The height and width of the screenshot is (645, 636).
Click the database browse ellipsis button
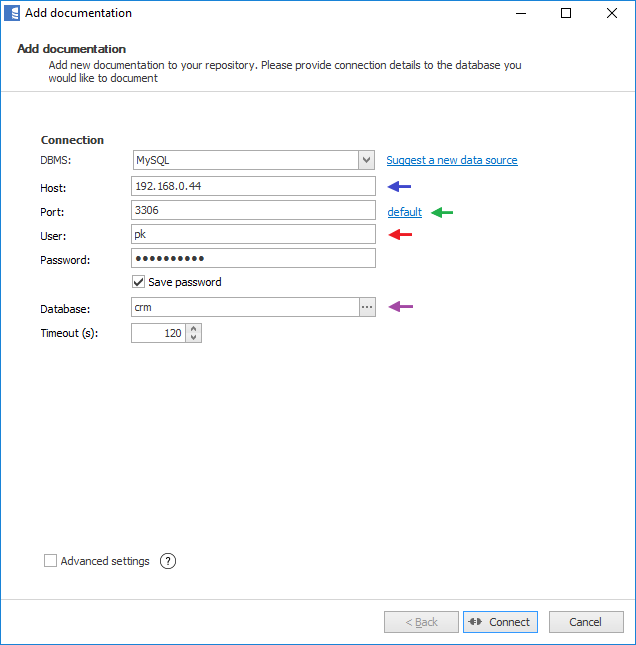[367, 308]
